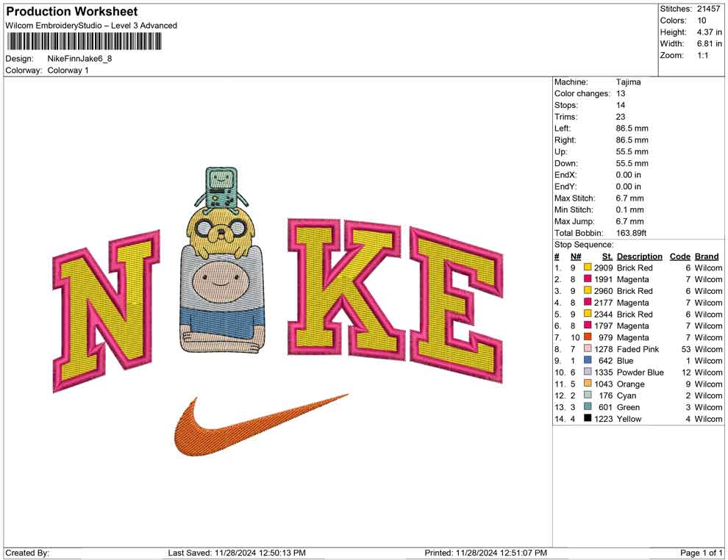Click 'Wilcom EmbroideryStudio – Level 3 Advanced' text
The image size is (728, 560).
click(x=91, y=26)
